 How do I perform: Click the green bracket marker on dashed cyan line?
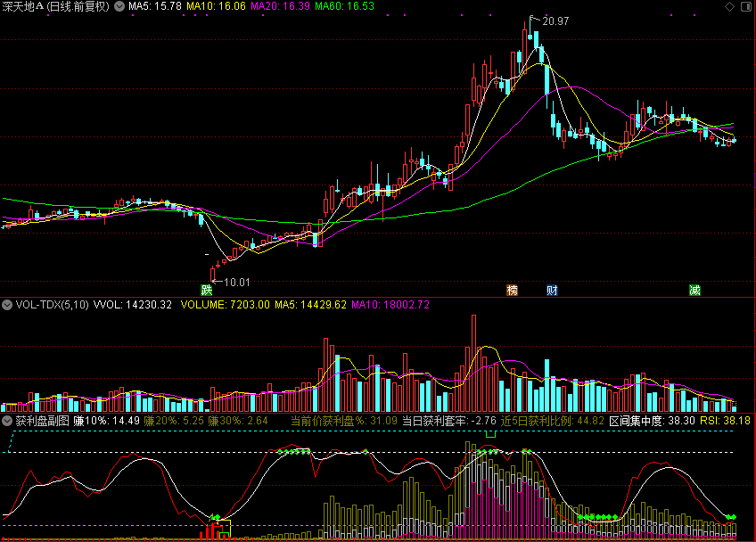(490, 434)
